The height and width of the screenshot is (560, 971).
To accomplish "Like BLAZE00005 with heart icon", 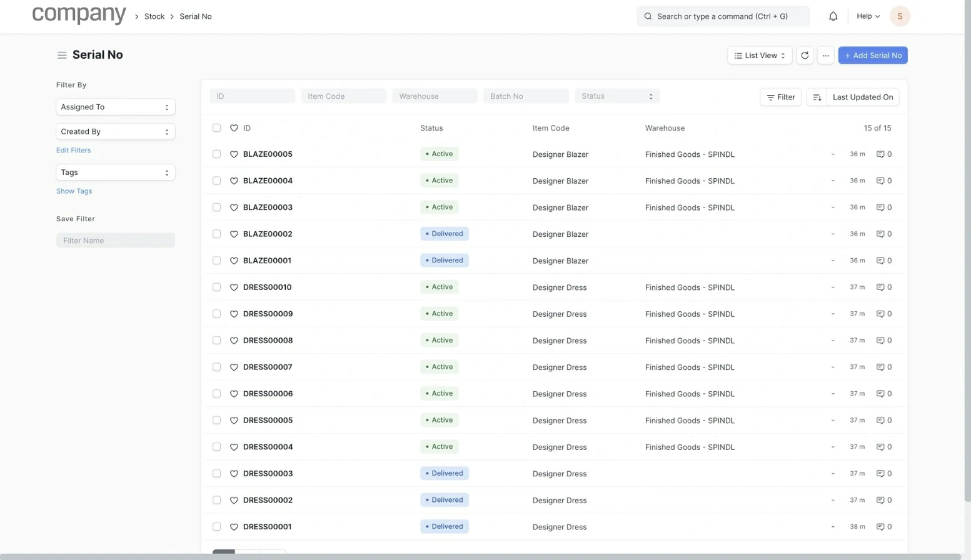I will 234,154.
